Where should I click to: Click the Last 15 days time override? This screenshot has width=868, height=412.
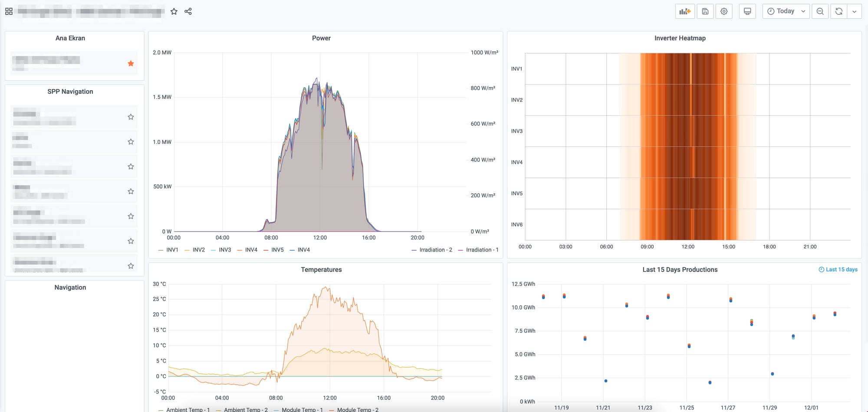click(838, 270)
